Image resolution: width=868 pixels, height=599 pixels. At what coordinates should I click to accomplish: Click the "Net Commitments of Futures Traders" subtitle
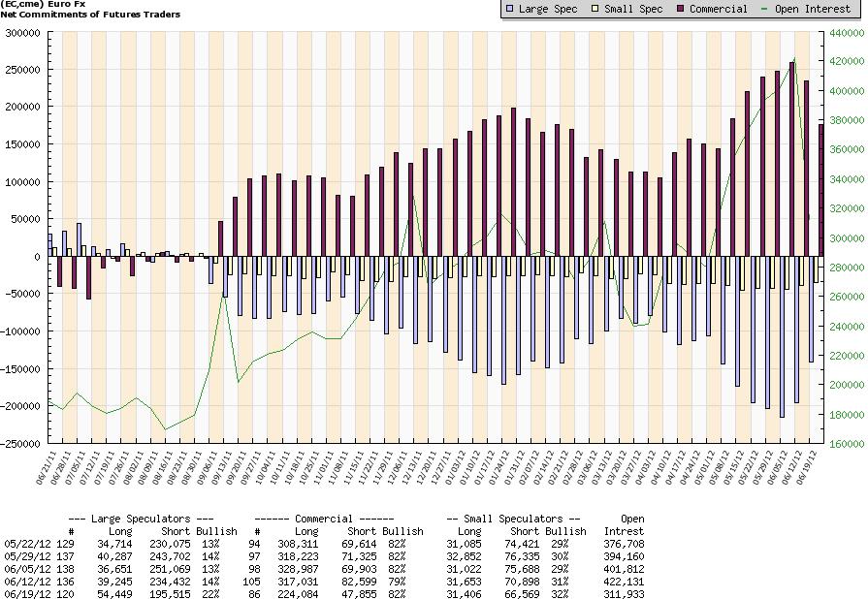click(x=90, y=15)
